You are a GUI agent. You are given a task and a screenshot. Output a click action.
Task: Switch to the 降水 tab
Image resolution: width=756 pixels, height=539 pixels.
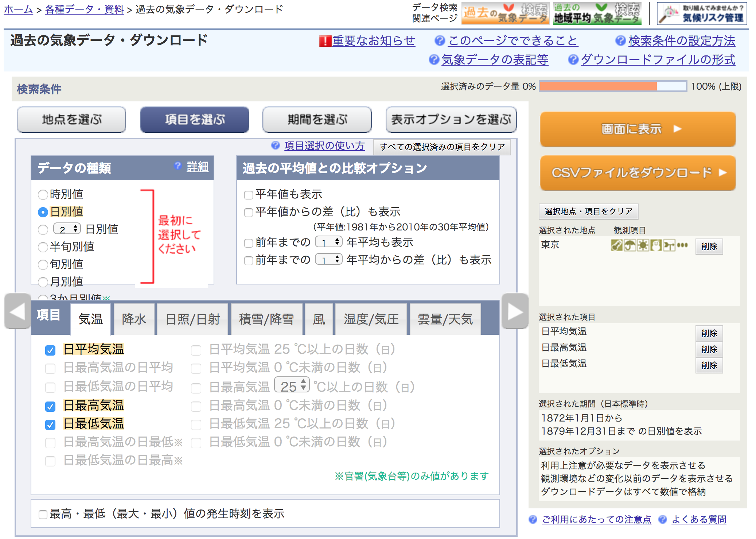(134, 319)
